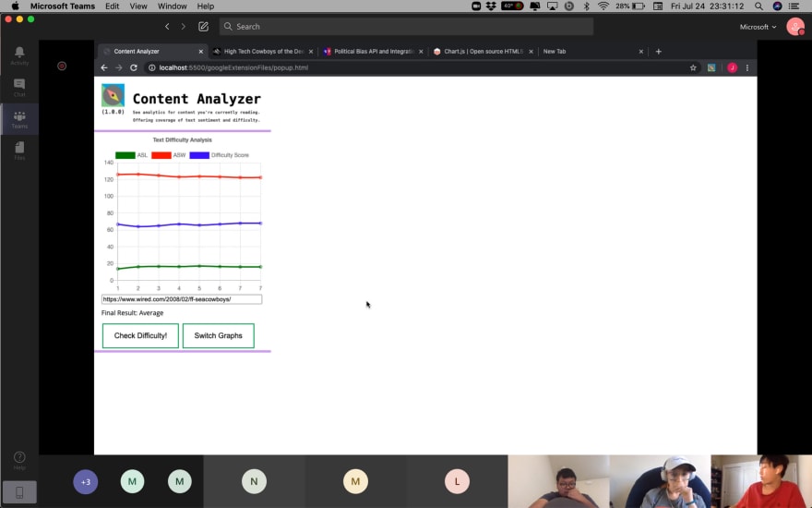Image resolution: width=812 pixels, height=508 pixels.
Task: Select Teams icon in sidebar
Action: pos(19,119)
